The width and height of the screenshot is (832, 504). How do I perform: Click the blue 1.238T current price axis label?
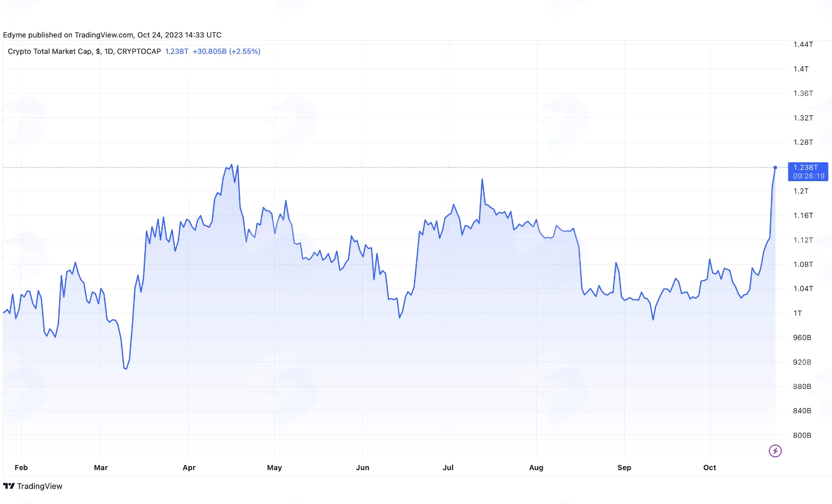point(805,167)
